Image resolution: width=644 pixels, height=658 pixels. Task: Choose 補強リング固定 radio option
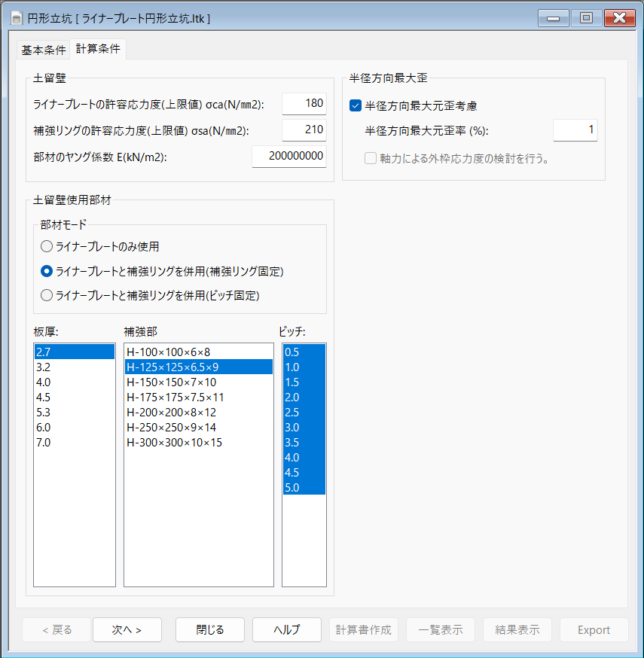pos(47,271)
